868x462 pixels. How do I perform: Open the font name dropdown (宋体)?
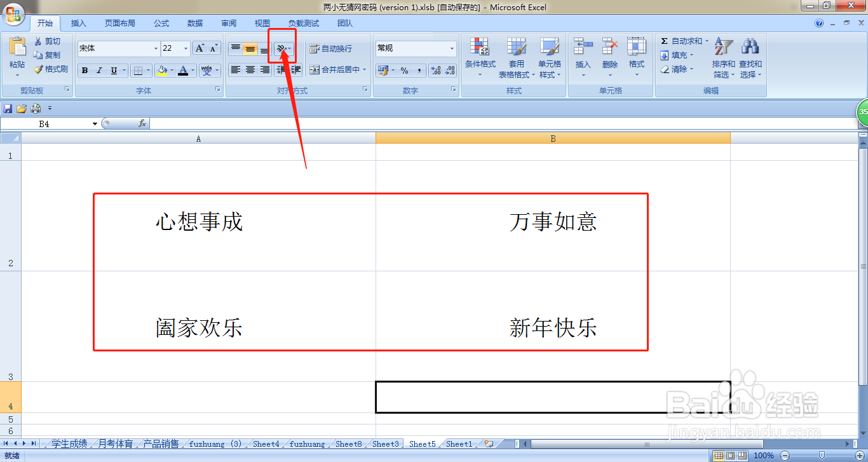tap(156, 48)
